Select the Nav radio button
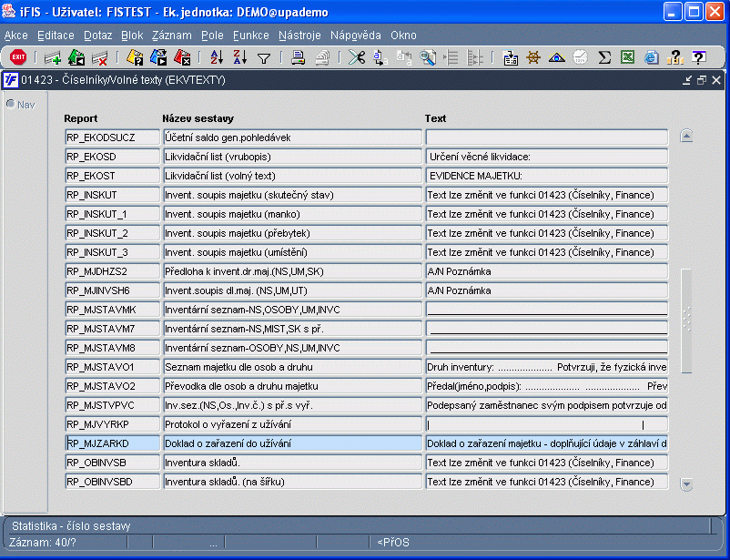The image size is (730, 560). tap(10, 104)
